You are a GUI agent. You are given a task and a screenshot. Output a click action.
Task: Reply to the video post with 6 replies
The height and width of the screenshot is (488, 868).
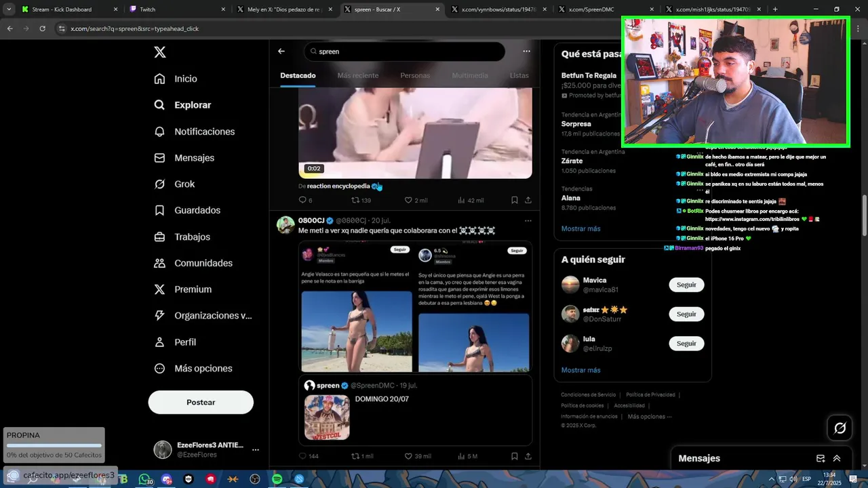click(305, 200)
